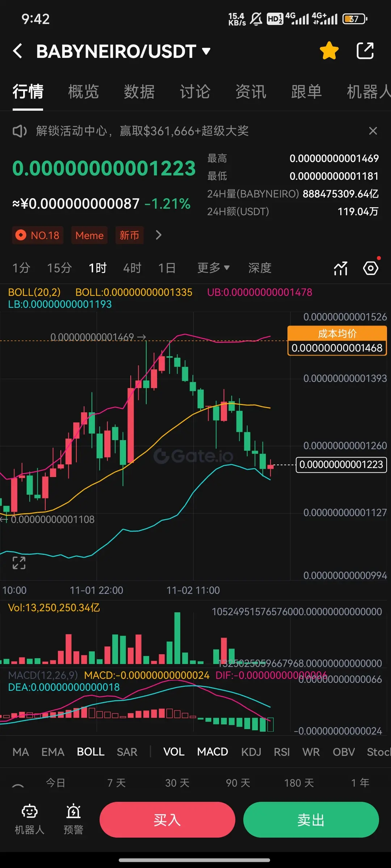Tap the 新币 tag
Screen dimensions: 391x868
(129, 235)
